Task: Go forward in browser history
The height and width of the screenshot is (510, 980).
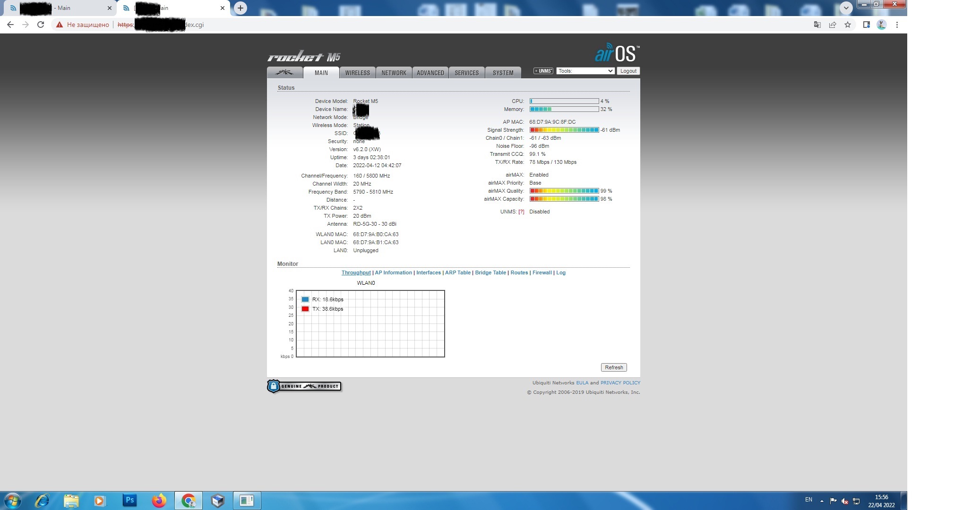Action: coord(26,25)
